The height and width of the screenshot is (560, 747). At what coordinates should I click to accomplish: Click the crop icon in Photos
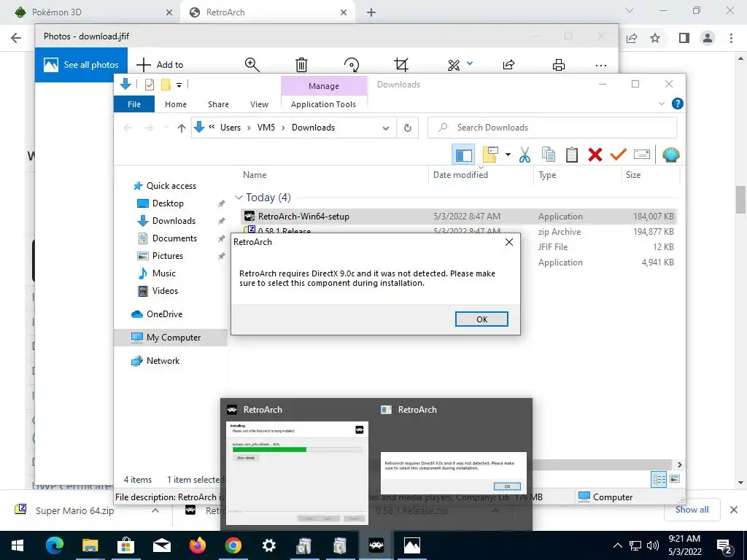point(401,65)
